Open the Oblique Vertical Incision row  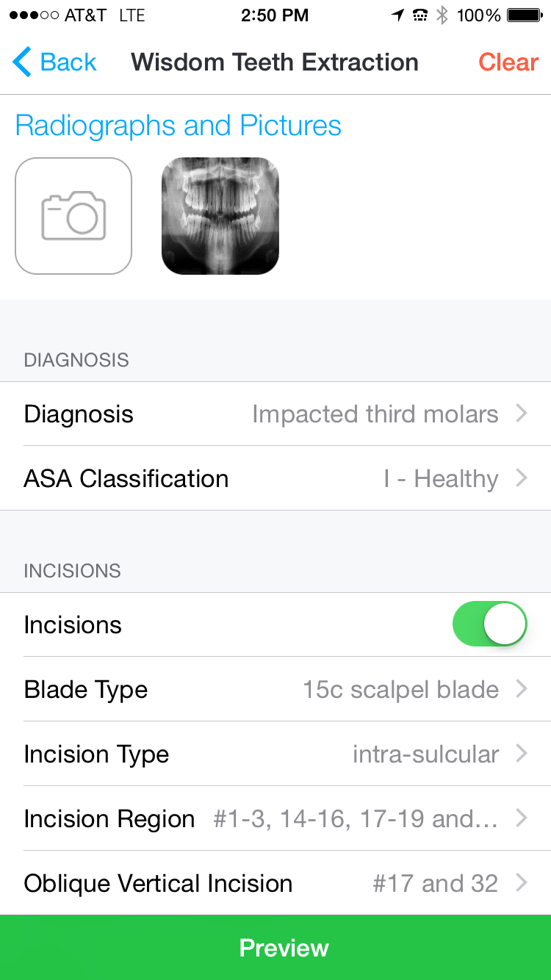(275, 883)
